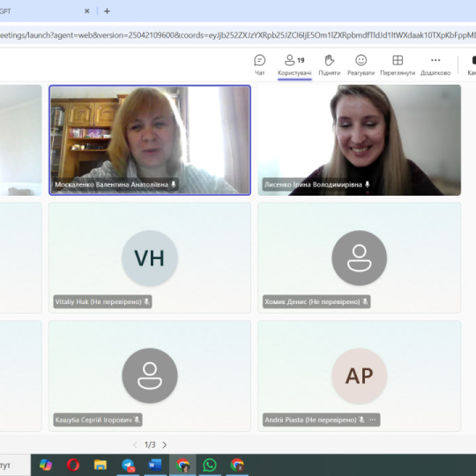The width and height of the screenshot is (476, 476).
Task: Click Лисенко Ірина microphone icon
Action: click(x=368, y=184)
